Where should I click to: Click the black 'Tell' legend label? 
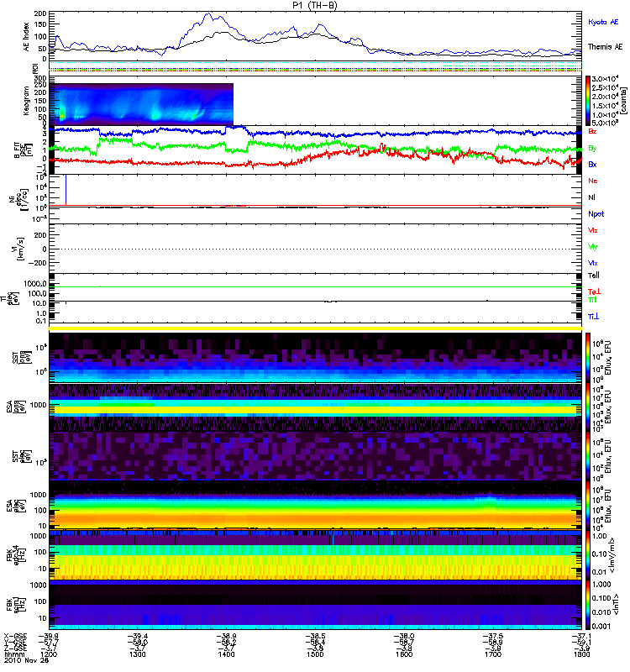pyautogui.click(x=594, y=276)
